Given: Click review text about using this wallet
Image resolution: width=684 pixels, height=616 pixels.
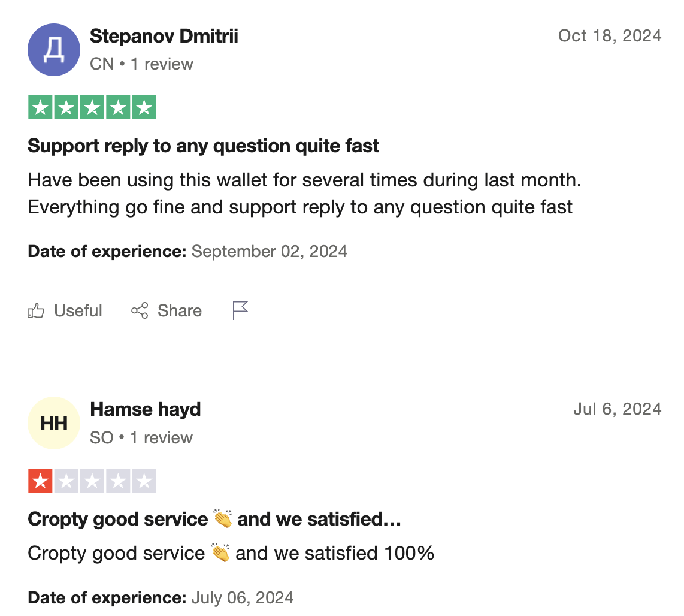Looking at the screenshot, I should pyautogui.click(x=304, y=194).
